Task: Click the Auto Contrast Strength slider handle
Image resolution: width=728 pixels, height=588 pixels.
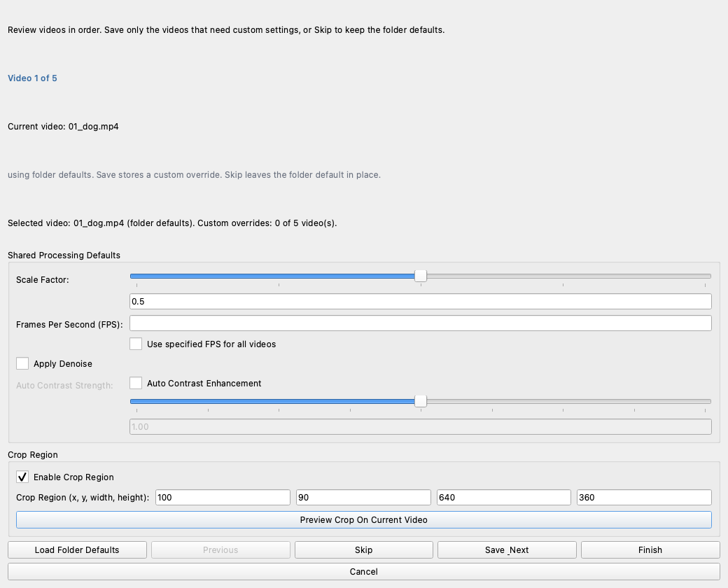Action: [x=421, y=400]
